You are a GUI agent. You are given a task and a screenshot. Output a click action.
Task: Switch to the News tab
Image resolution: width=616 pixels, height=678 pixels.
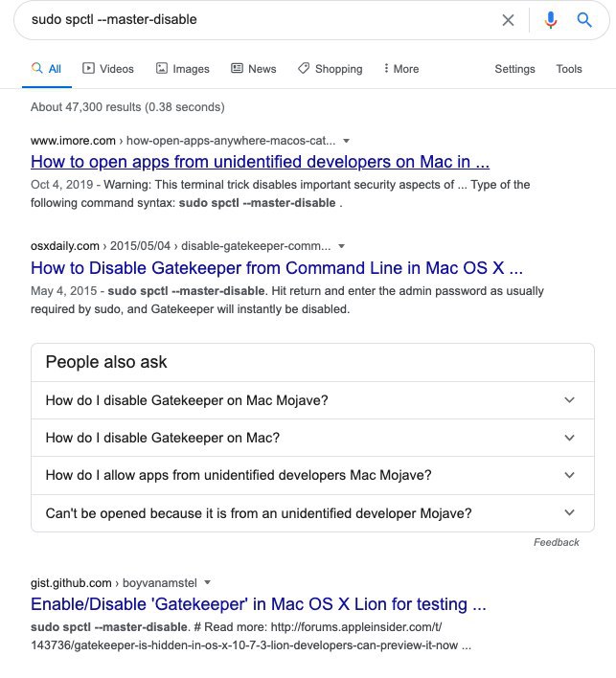pyautogui.click(x=254, y=69)
